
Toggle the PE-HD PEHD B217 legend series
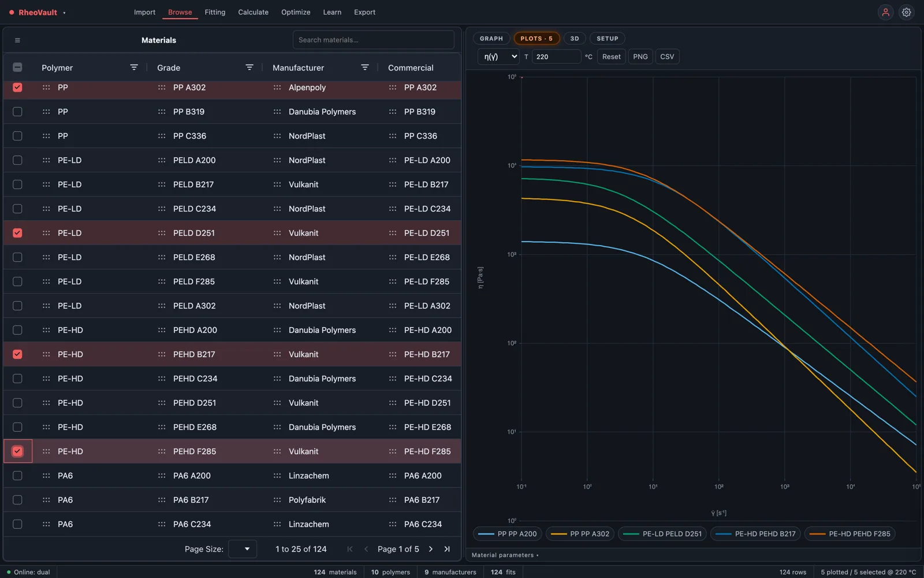755,534
